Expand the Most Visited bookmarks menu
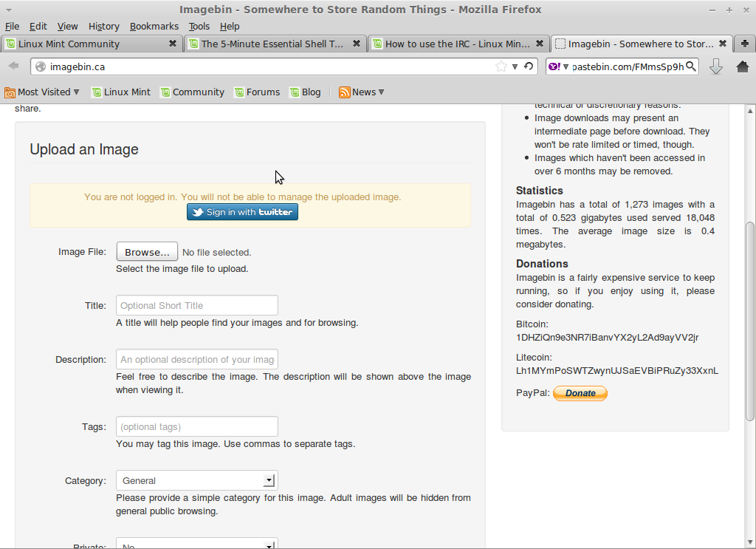756x549 pixels. click(x=41, y=92)
